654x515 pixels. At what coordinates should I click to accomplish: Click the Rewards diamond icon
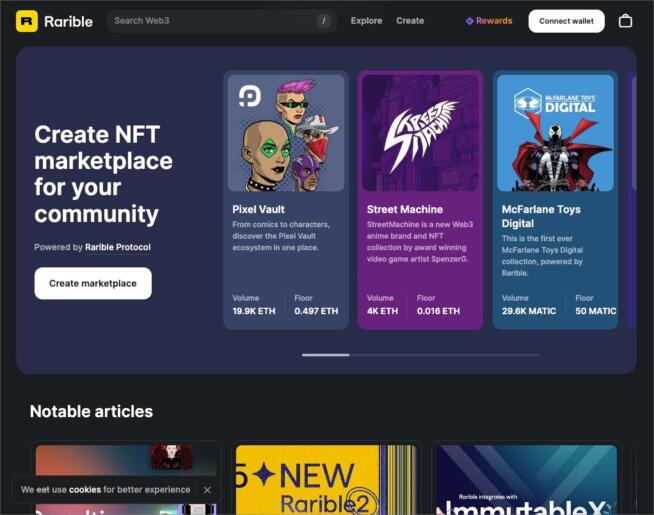(469, 21)
